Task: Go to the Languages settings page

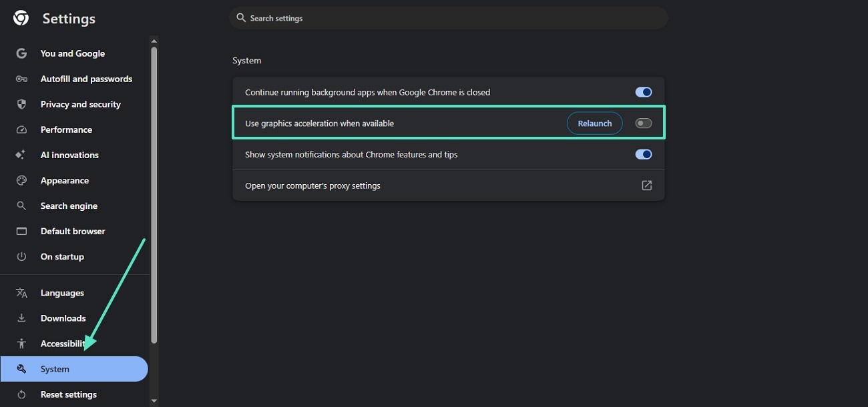Action: pyautogui.click(x=62, y=293)
